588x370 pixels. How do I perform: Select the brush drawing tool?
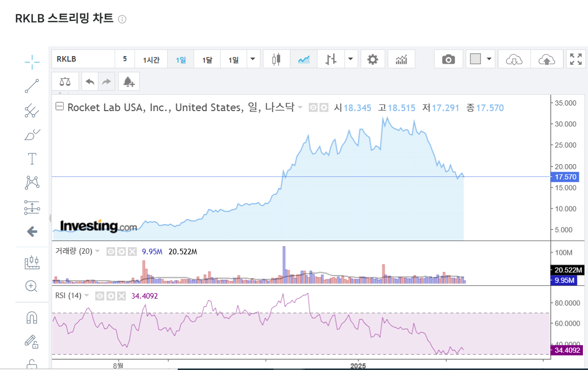(32, 135)
